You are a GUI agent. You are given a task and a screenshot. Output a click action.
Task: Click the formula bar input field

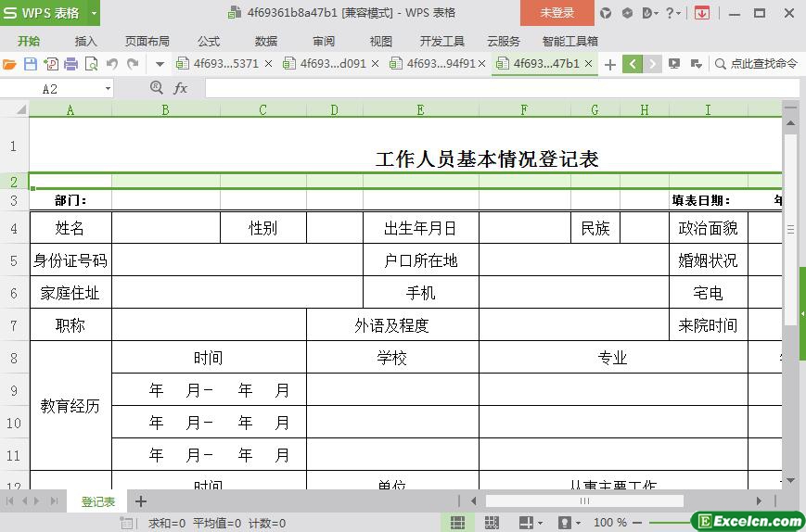coord(502,89)
